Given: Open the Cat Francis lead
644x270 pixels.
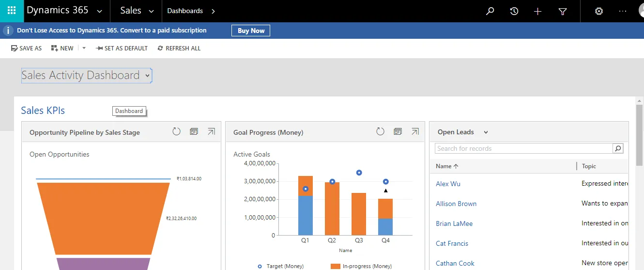Looking at the screenshot, I should (452, 243).
